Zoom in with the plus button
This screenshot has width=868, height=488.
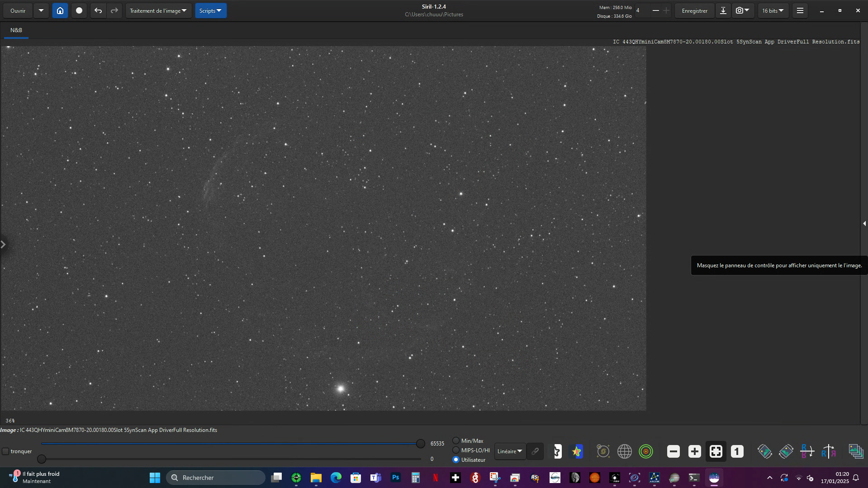[695, 451]
